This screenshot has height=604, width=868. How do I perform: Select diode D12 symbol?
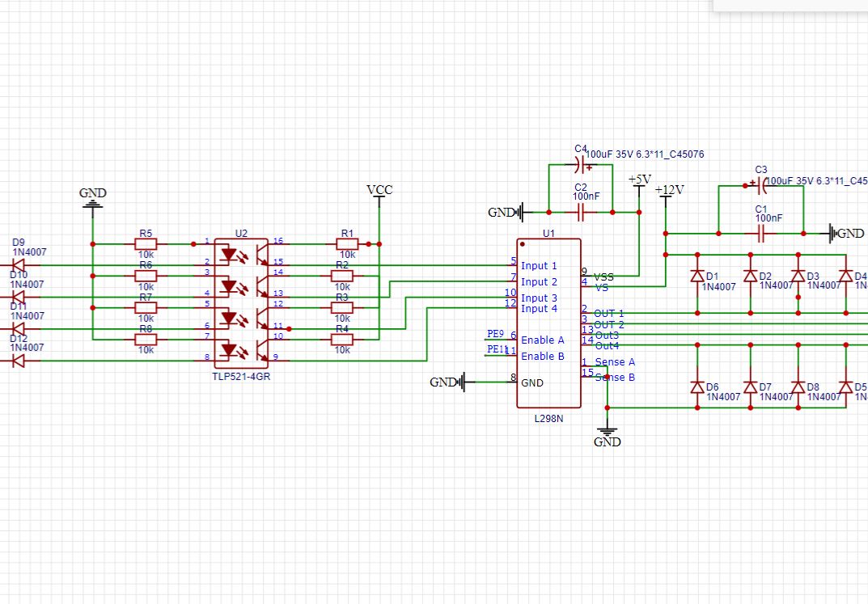[x=18, y=361]
